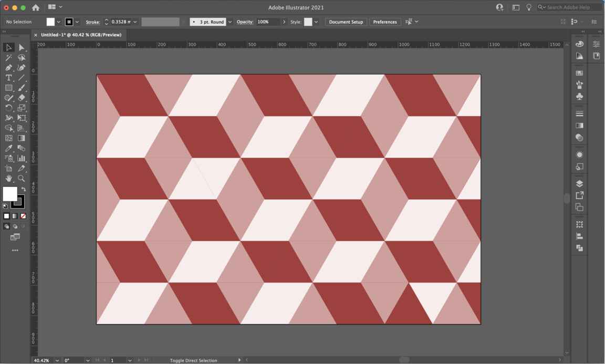Select the Scale tool
This screenshot has width=605, height=364.
click(x=21, y=108)
